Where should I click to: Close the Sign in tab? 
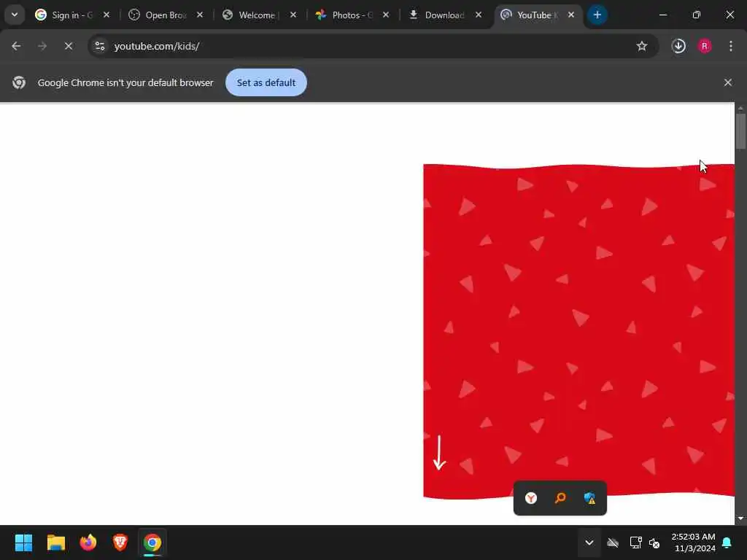107,15
